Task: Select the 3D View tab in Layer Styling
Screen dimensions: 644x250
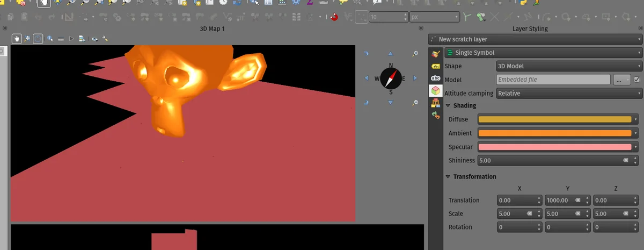Action: pos(436,91)
